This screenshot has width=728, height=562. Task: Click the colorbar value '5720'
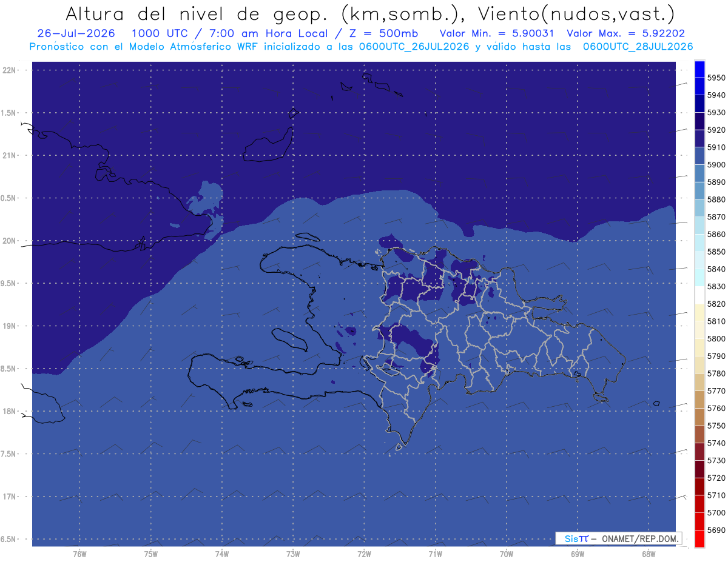click(716, 478)
